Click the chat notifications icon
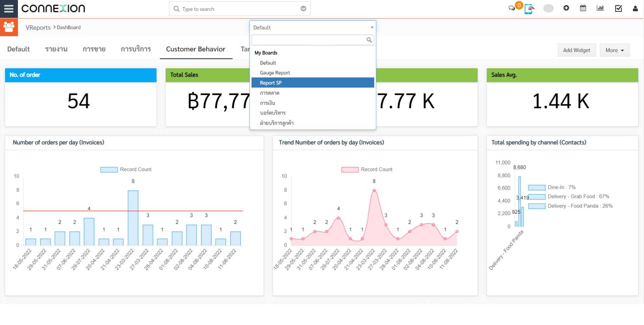The image size is (644, 325). (x=512, y=8)
